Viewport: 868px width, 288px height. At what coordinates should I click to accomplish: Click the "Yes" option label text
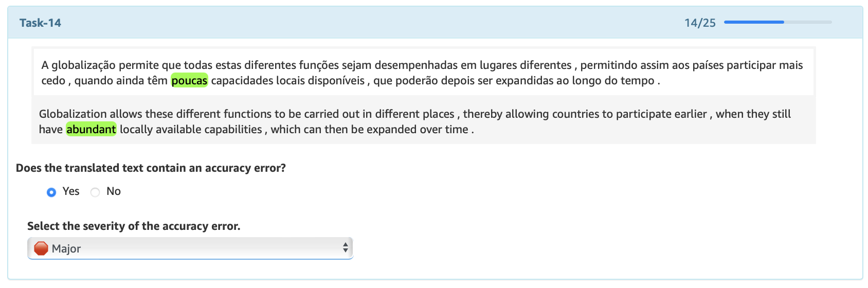[71, 191]
